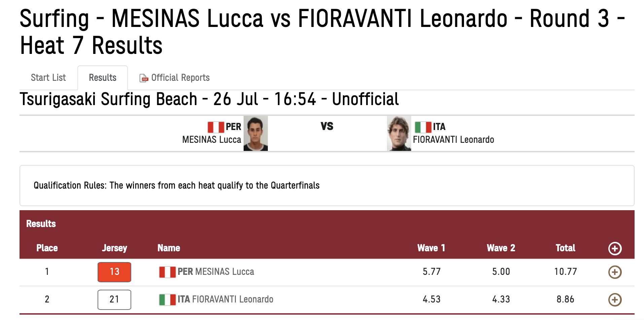This screenshot has width=644, height=320.
Task: Open MESINAS Lucca name in header
Action: click(x=212, y=139)
